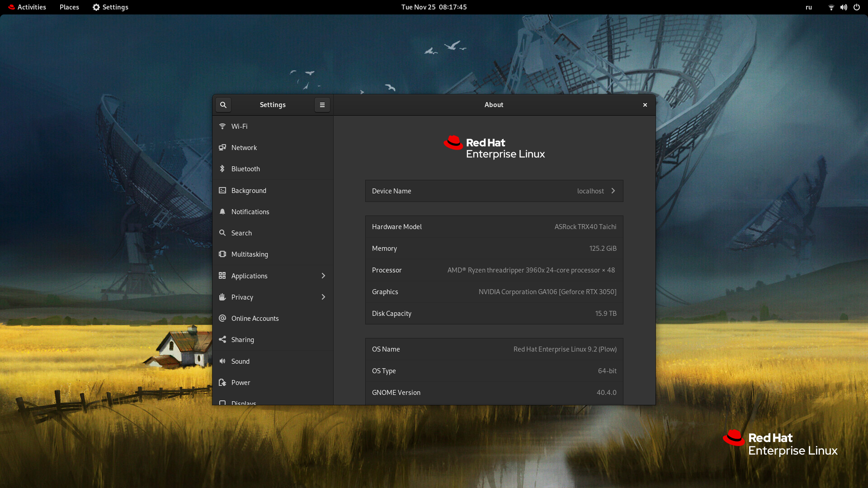Viewport: 868px width, 488px height.
Task: Open the Multitasking settings
Action: (250, 254)
